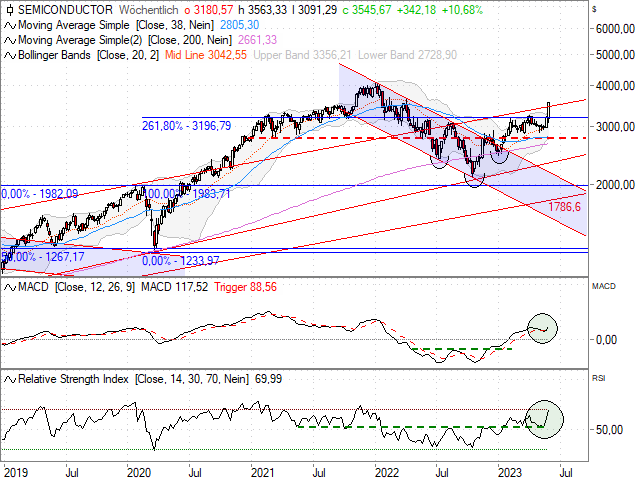
Task: Click Bollinger Mid Line 3042,55 value
Action: click(206, 55)
